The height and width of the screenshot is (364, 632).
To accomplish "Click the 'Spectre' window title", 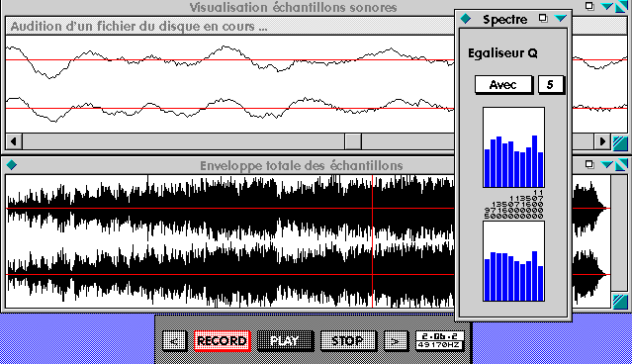I will (504, 20).
